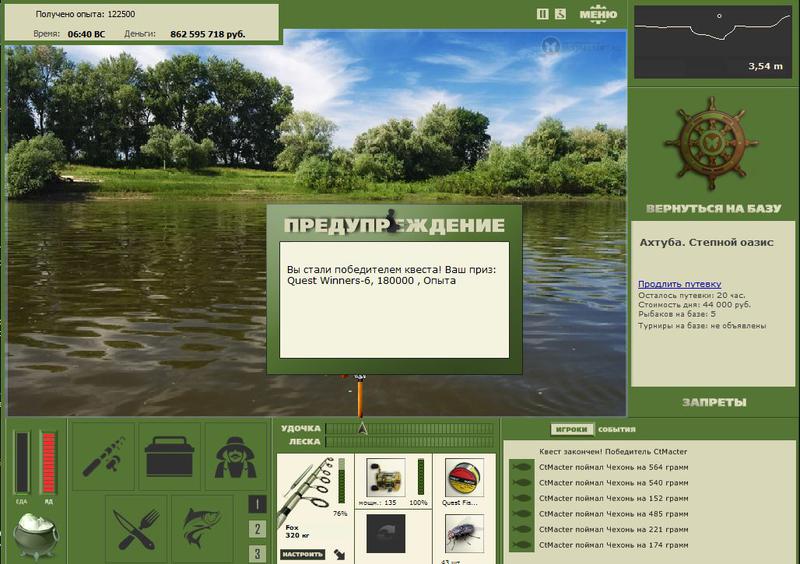Open the fishing tackle (rod and reel) panel
This screenshot has height=564, width=800.
pyautogui.click(x=104, y=457)
